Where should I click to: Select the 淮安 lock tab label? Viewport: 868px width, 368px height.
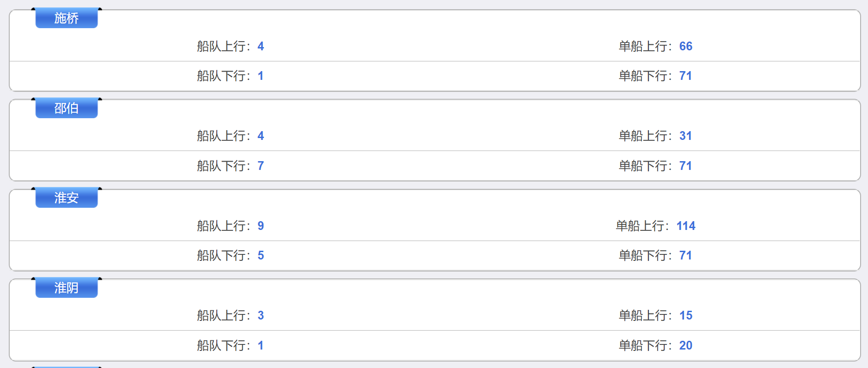coord(67,198)
